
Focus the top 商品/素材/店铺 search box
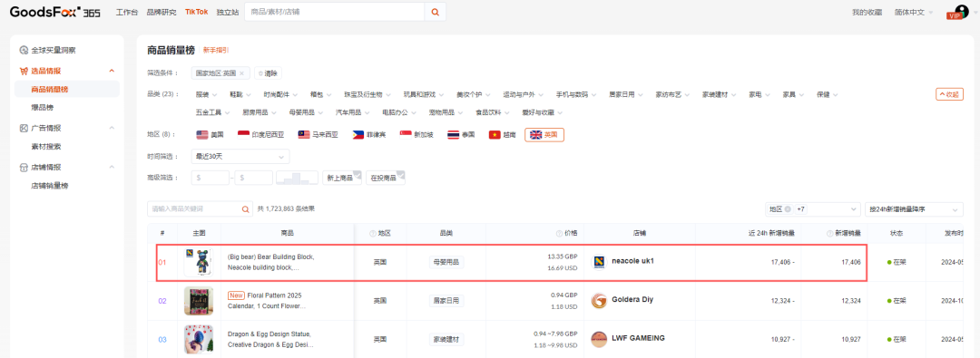click(334, 12)
